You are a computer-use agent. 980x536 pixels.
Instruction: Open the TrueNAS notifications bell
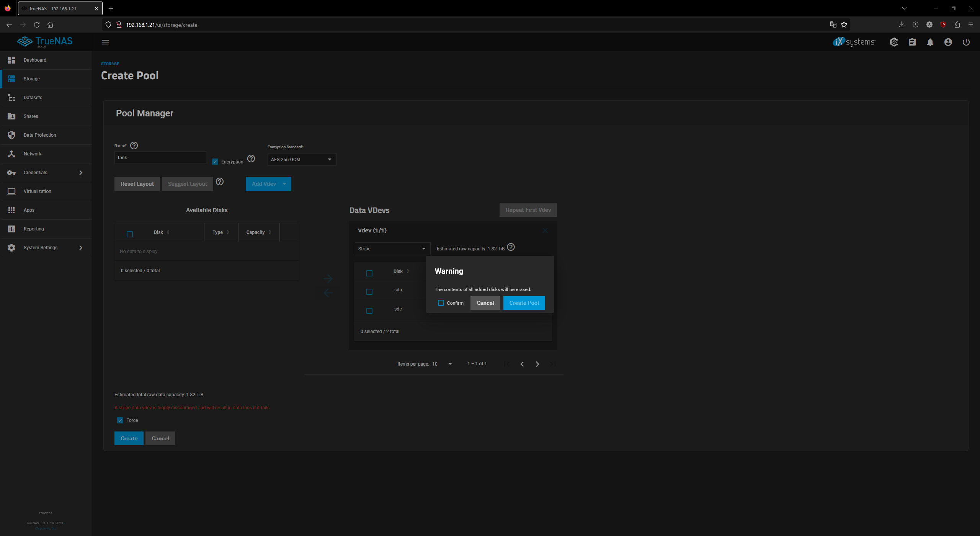click(x=930, y=42)
